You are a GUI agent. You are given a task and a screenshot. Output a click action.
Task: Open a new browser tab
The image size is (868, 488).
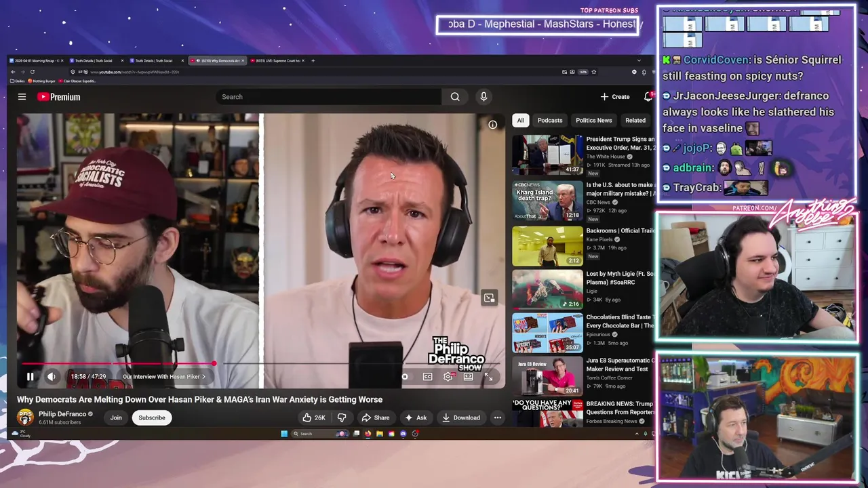click(x=313, y=61)
